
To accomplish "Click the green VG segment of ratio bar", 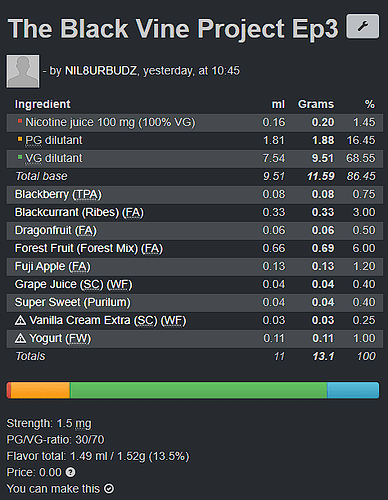I will (x=199, y=390).
